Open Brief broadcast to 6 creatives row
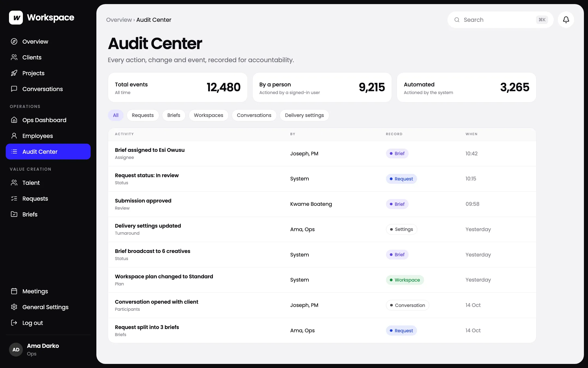The width and height of the screenshot is (588, 368). pyautogui.click(x=322, y=255)
